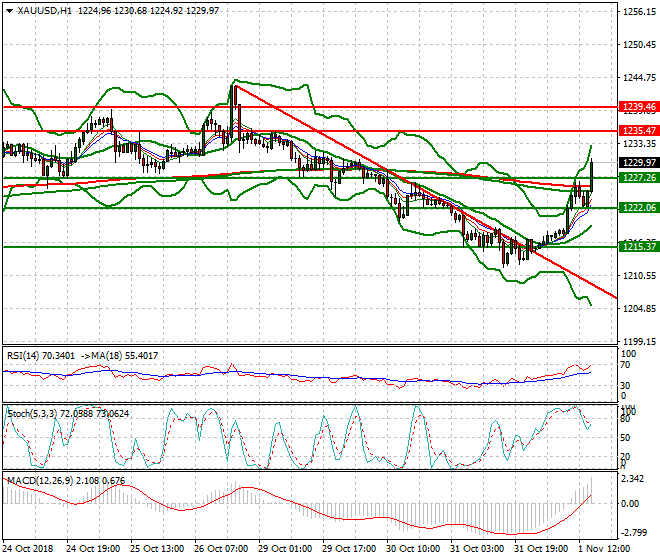Click the 1233.35 price scale value
This screenshot has height=560, width=660.
click(639, 144)
